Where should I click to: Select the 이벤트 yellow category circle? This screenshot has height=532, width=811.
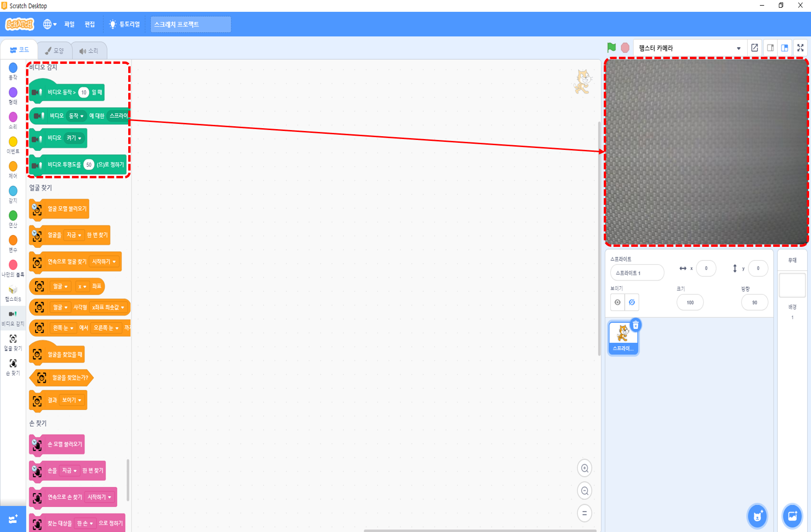click(x=13, y=141)
